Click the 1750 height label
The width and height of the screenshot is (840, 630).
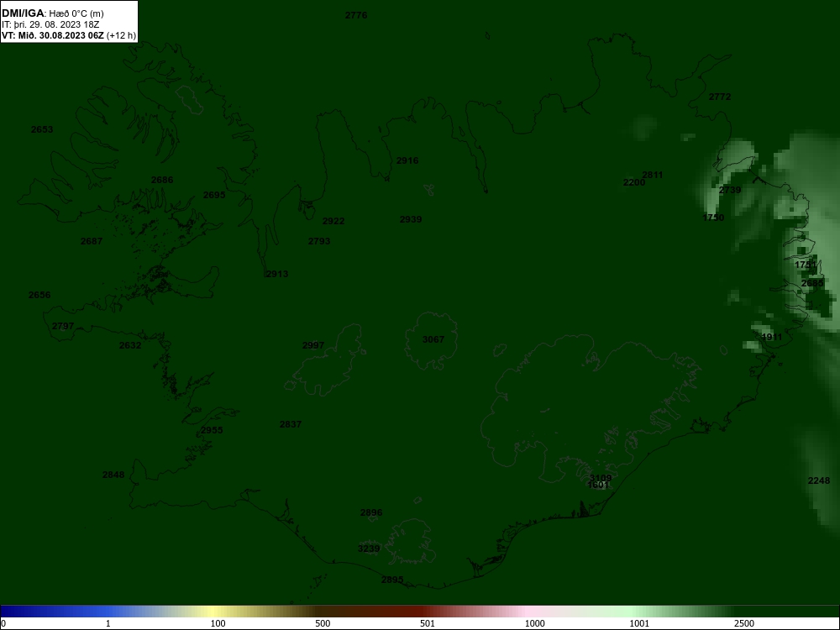tap(713, 218)
